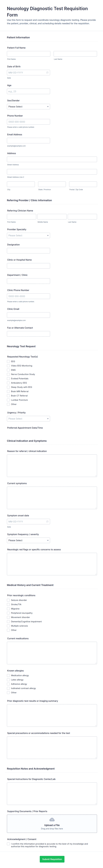
Task: Check the Migraine condition checkbox
Action: (8, 609)
